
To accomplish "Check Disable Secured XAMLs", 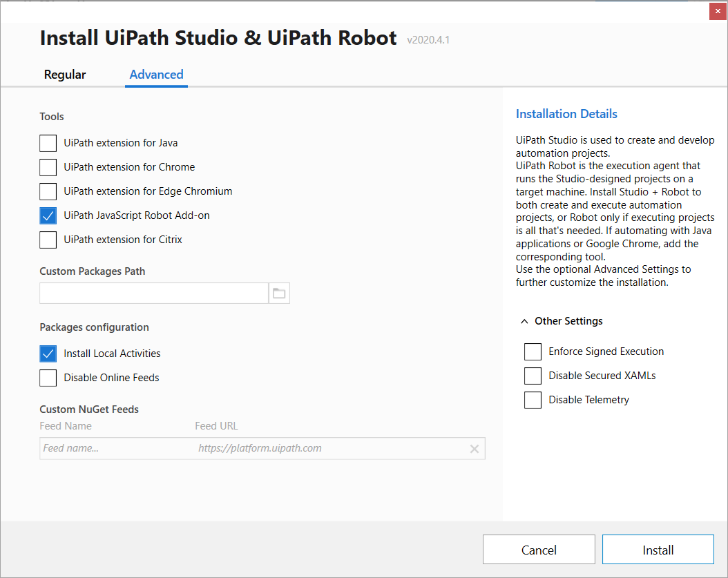I will click(533, 376).
